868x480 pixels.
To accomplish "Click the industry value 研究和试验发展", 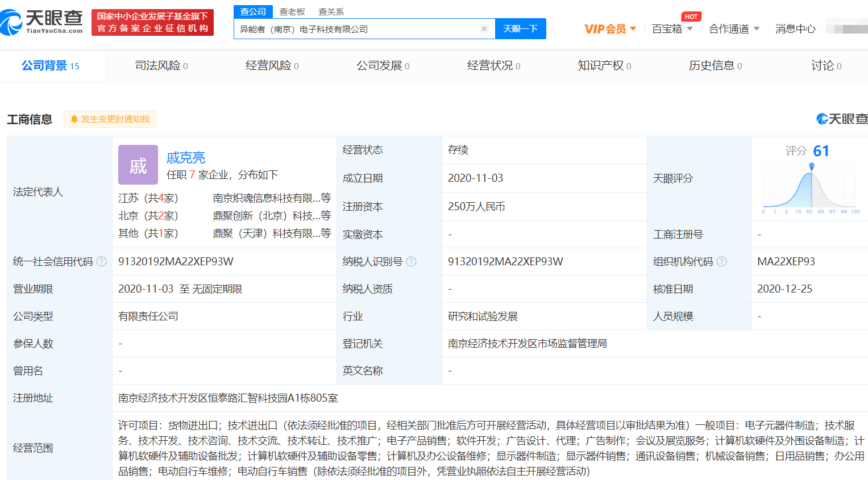I will click(483, 316).
